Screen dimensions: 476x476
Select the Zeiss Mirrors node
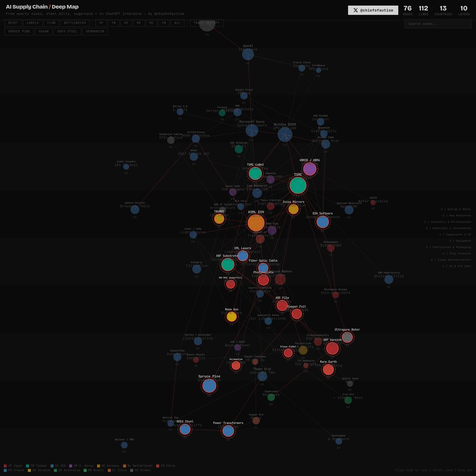tap(293, 209)
